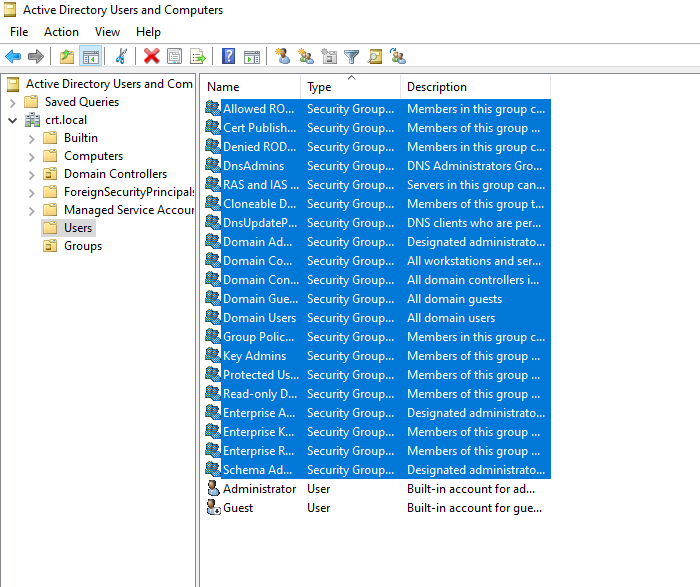Open the filter options funnel icon
The width and height of the screenshot is (700, 587).
352,57
